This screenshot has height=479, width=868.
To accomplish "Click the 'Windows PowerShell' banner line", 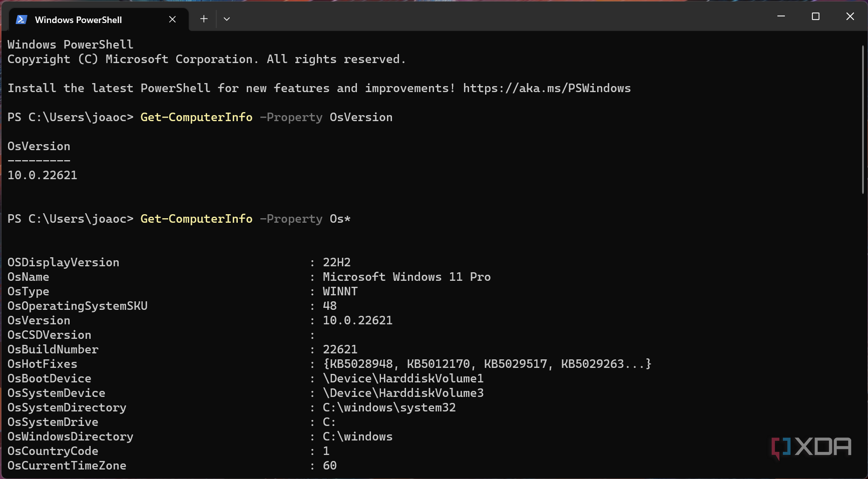I will tap(71, 45).
